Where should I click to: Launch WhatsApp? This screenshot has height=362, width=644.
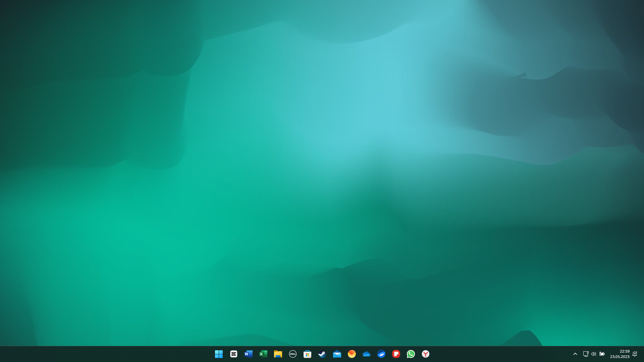pos(411,354)
